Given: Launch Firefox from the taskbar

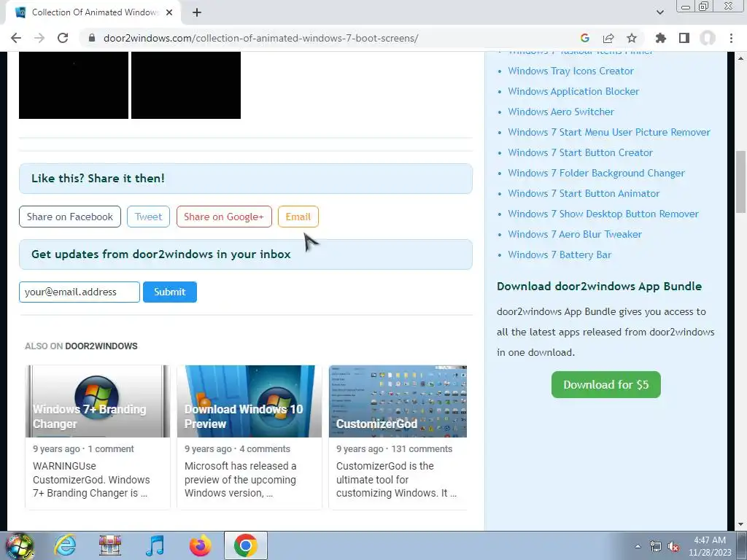Looking at the screenshot, I should click(200, 545).
